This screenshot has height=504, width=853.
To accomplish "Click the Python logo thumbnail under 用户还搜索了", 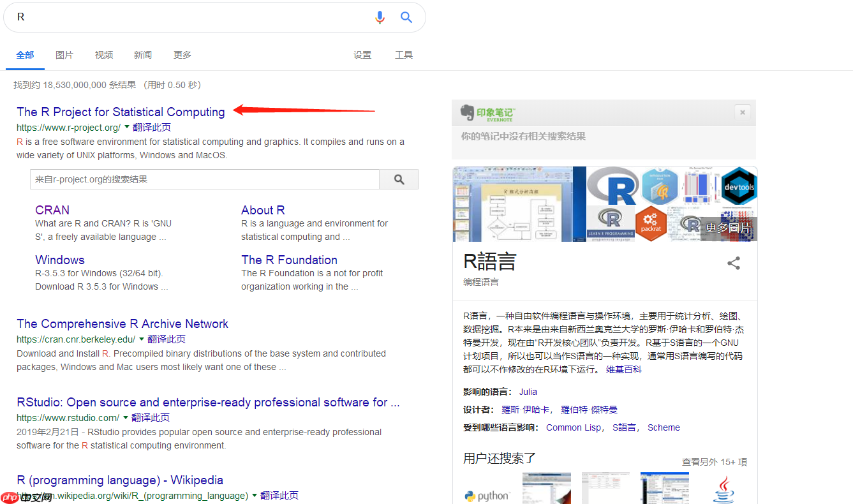I will [487, 495].
